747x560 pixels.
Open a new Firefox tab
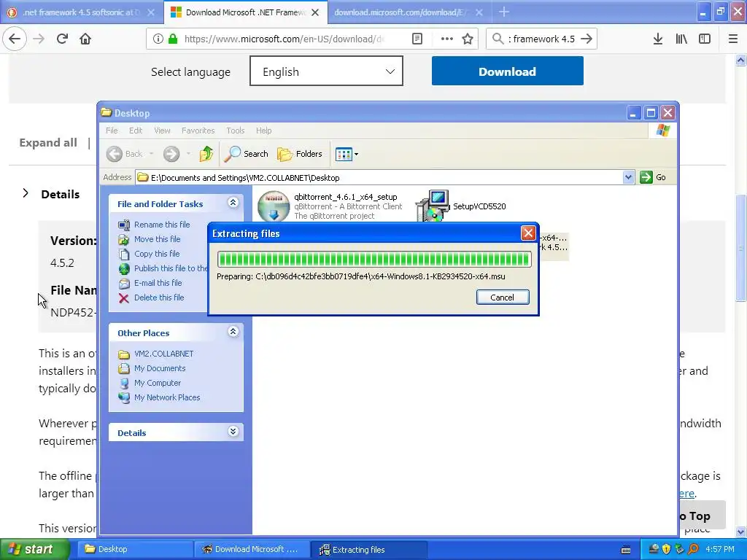(x=504, y=12)
